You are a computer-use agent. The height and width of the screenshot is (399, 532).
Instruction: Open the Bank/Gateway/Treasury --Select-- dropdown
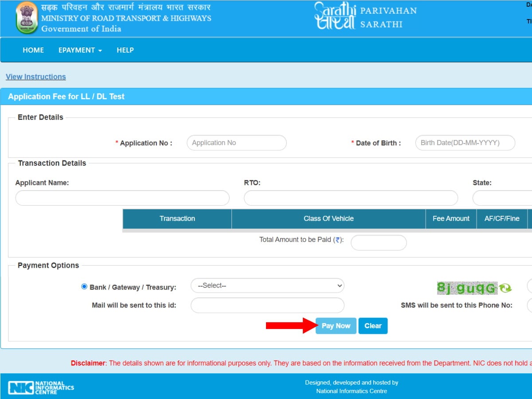click(x=267, y=286)
